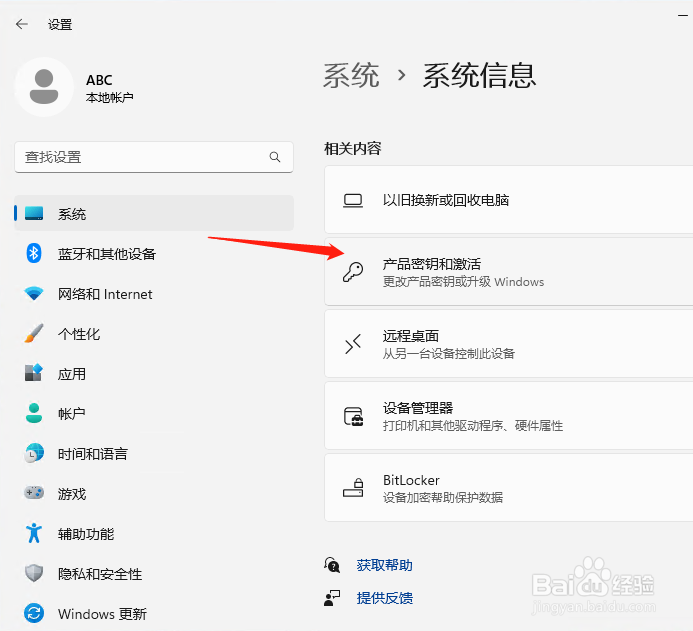The height and width of the screenshot is (631, 693).
Task: Open 个性化 settings page
Action: (154, 334)
